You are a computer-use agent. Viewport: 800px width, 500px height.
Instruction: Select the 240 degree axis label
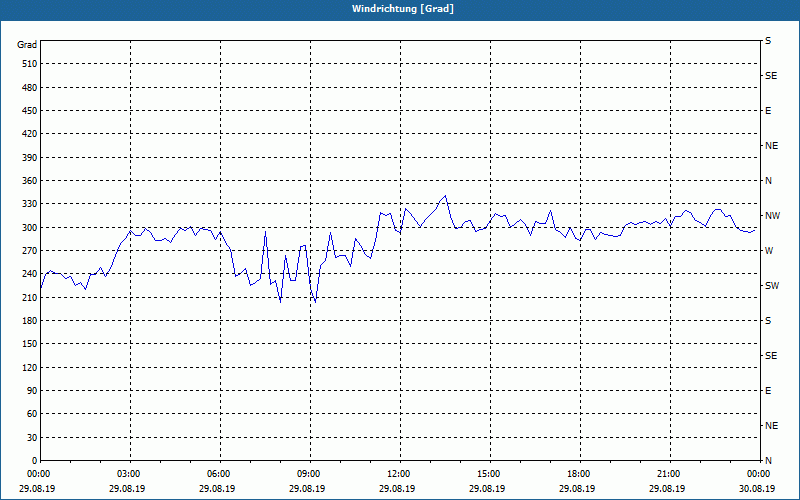(30, 274)
